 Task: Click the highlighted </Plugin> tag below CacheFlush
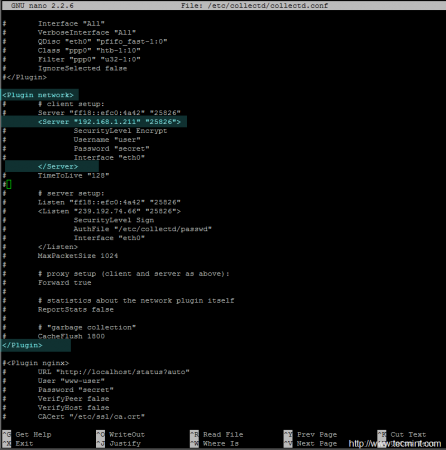[x=22, y=345]
